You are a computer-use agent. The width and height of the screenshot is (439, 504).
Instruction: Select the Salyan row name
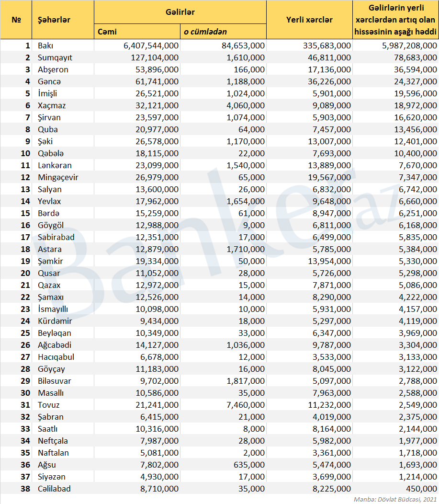49,189
